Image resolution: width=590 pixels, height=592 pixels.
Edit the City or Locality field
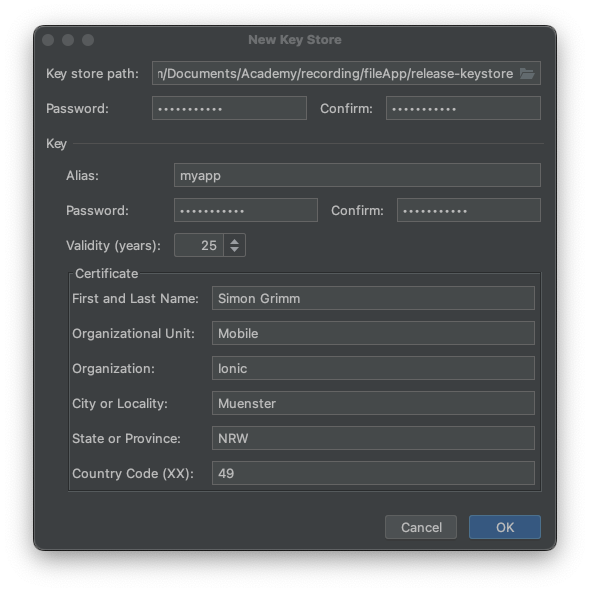tap(373, 403)
